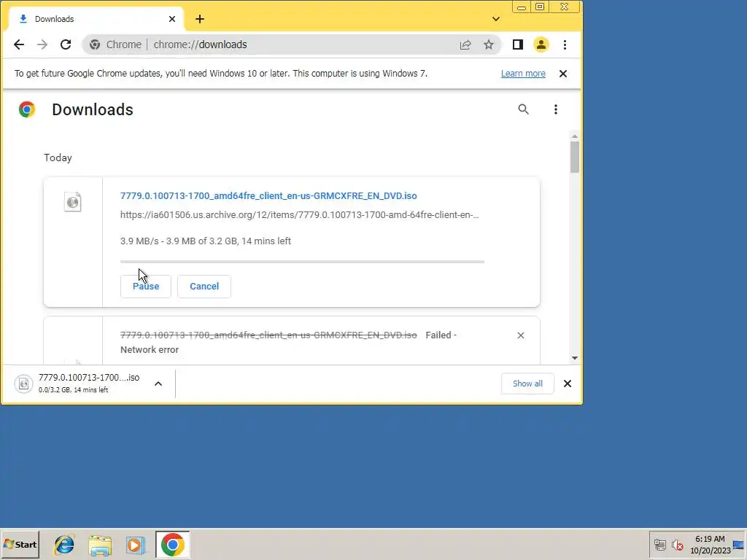Cancel the ISO download
747x560 pixels.
click(204, 286)
